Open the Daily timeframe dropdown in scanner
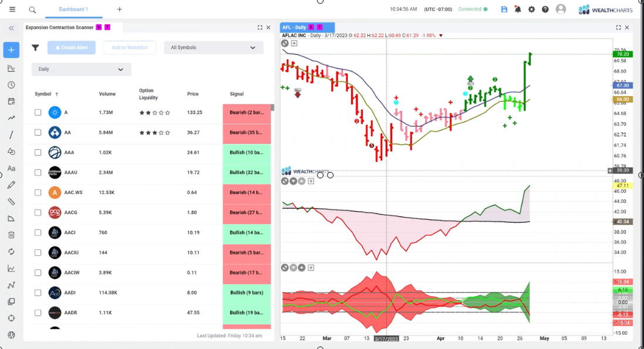 pos(82,69)
